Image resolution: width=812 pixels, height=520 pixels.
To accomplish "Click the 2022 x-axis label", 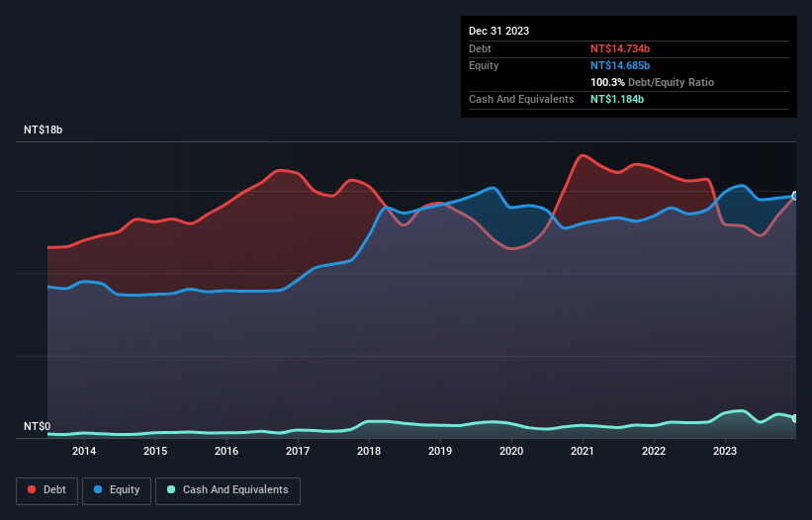I will (x=654, y=451).
